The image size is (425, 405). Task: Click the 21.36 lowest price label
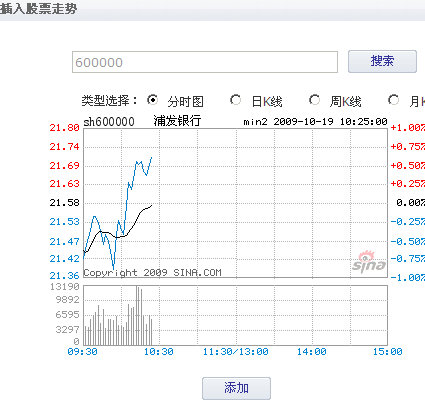(64, 276)
